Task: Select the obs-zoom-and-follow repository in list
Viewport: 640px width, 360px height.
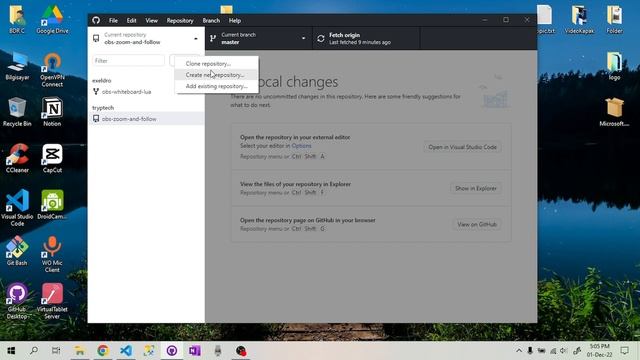Action: pyautogui.click(x=146, y=119)
